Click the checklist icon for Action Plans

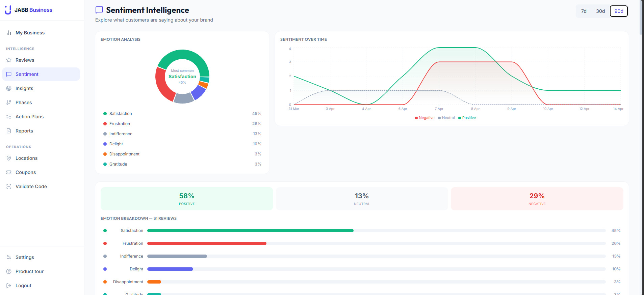[9, 117]
